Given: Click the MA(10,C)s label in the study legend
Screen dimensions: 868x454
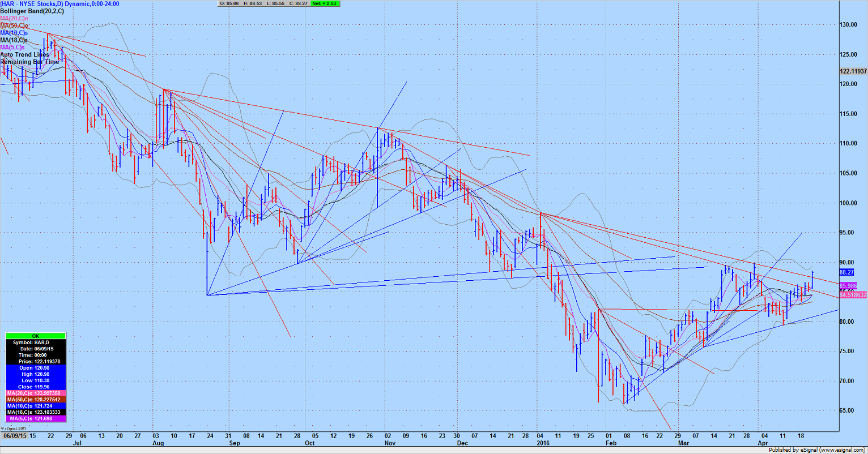Looking at the screenshot, I should point(14,33).
